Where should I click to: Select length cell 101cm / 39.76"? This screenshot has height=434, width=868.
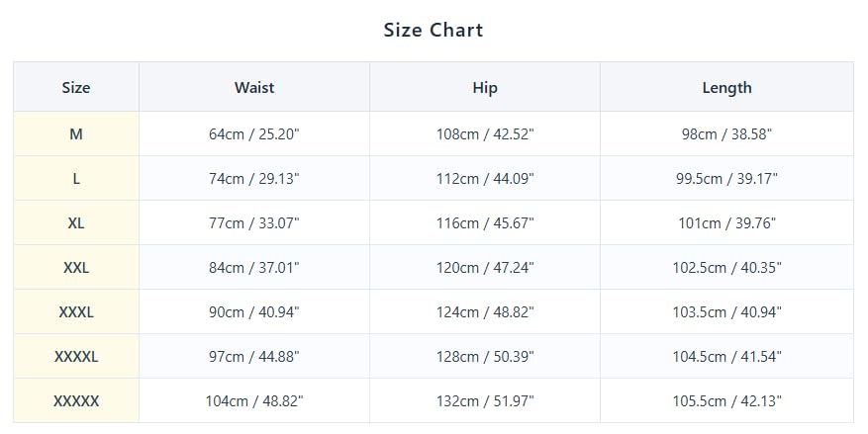pyautogui.click(x=726, y=222)
